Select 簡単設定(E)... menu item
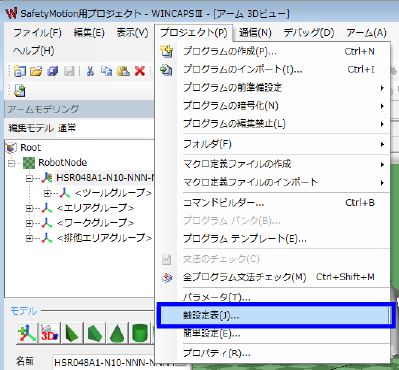 [x=273, y=333]
